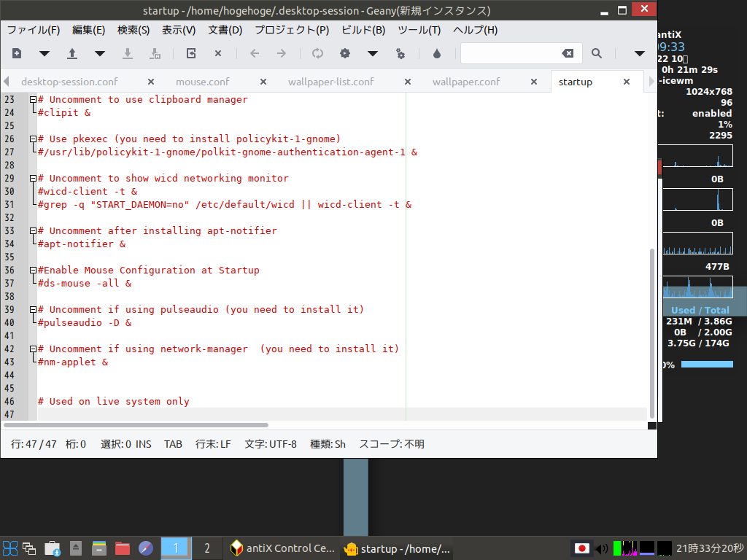Click the Revert file toolbar icon
Image resolution: width=747 pixels, height=560 pixels.
(191, 53)
